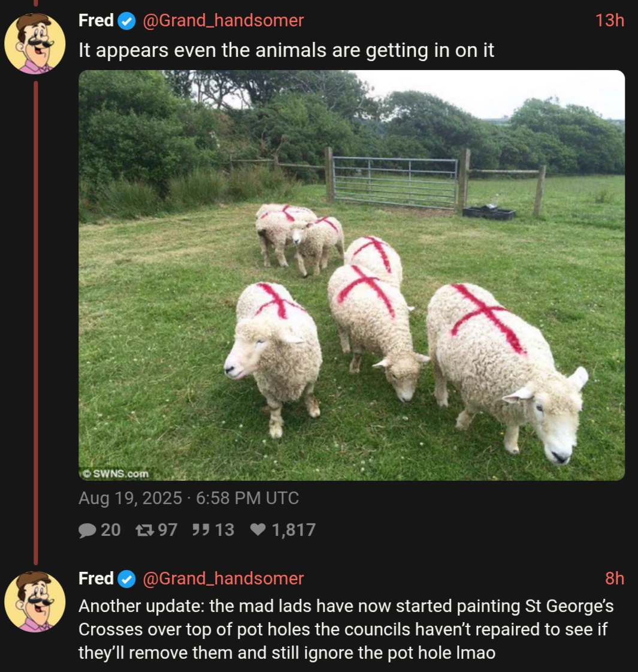Click the verified badge on the first tweet
This screenshot has width=638, height=672.
pyautogui.click(x=126, y=21)
